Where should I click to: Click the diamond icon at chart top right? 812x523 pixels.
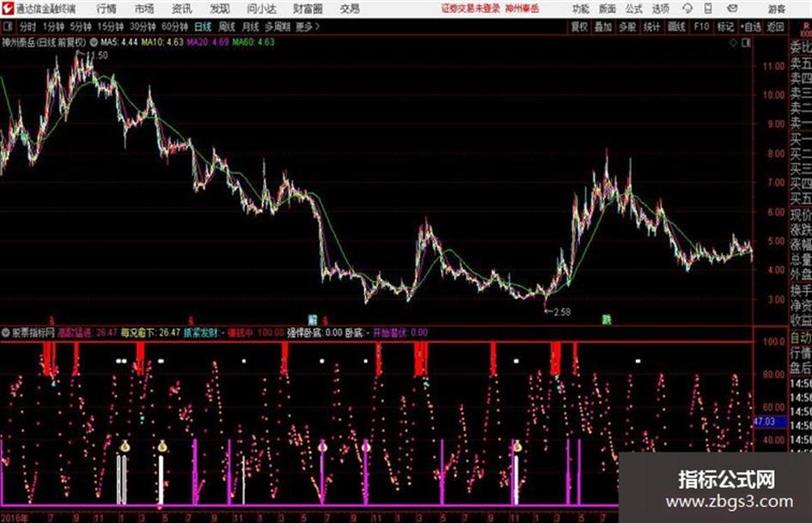click(x=733, y=43)
